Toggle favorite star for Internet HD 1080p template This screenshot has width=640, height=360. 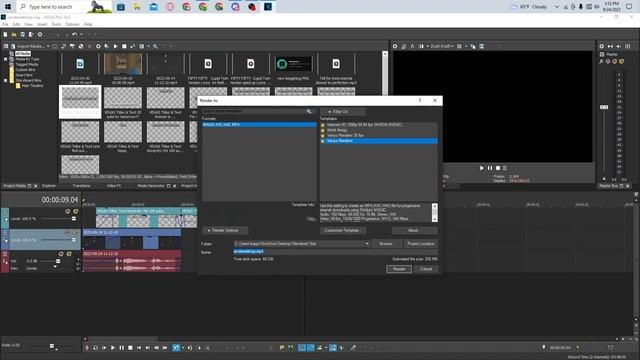point(323,125)
